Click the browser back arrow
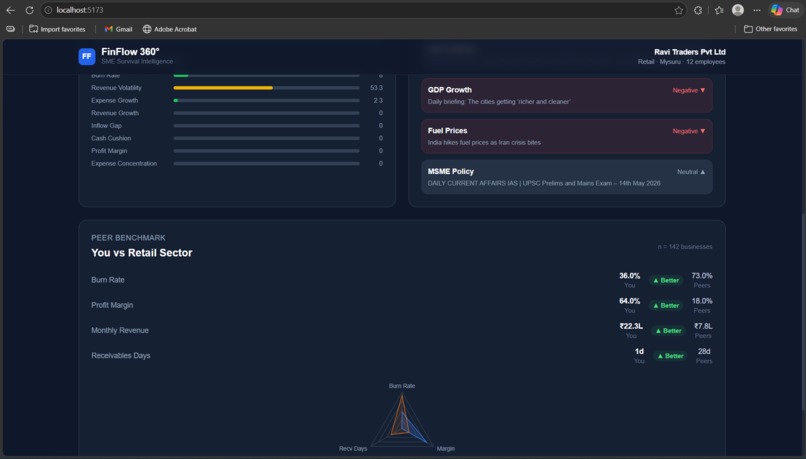 click(10, 10)
